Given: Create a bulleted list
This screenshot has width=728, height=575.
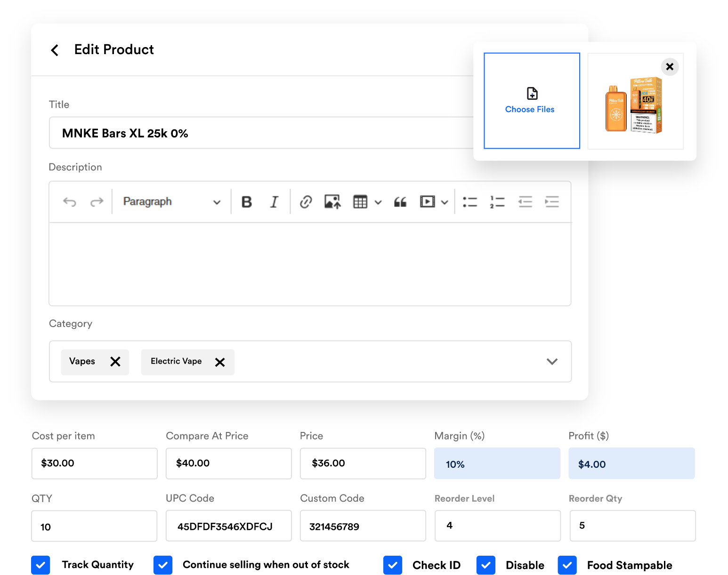Looking at the screenshot, I should [469, 202].
